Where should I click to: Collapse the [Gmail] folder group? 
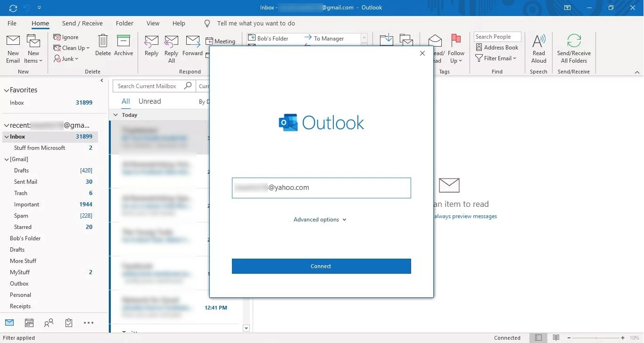pyautogui.click(x=6, y=159)
